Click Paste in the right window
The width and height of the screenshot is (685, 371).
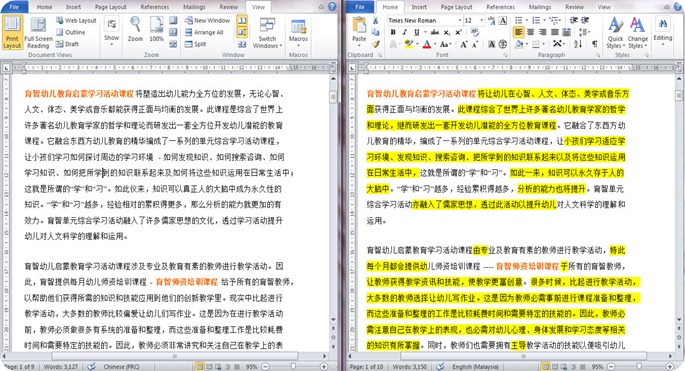[359, 30]
